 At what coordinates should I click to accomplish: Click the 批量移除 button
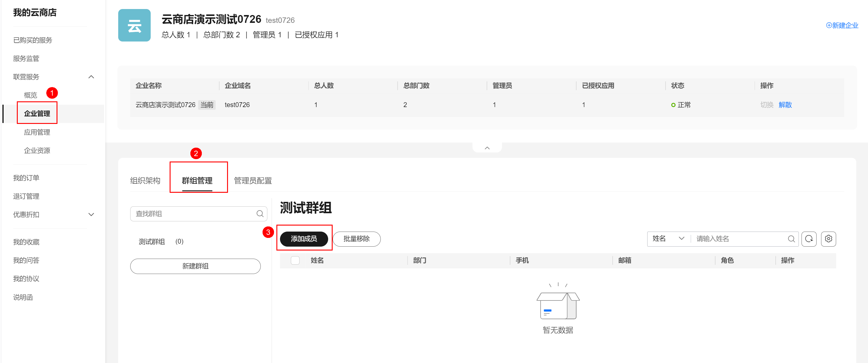[x=356, y=239]
